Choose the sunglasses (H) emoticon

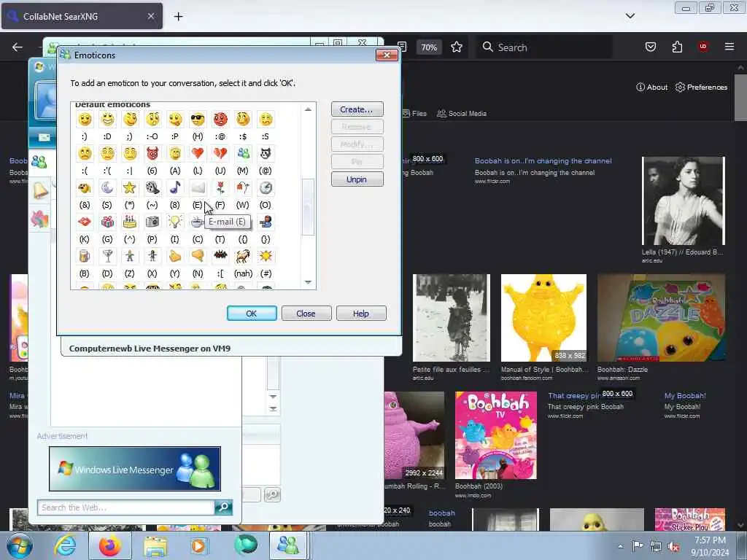pyautogui.click(x=198, y=119)
